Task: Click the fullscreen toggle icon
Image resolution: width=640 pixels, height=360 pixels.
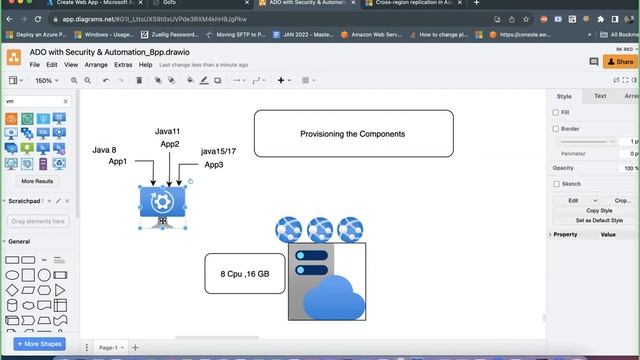Action: coord(625,80)
